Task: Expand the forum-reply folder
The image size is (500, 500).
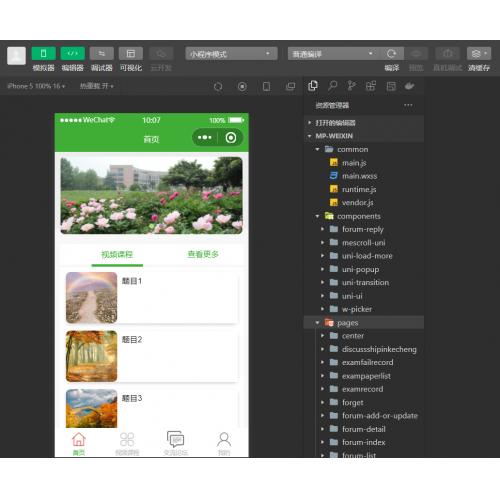Action: point(364,229)
